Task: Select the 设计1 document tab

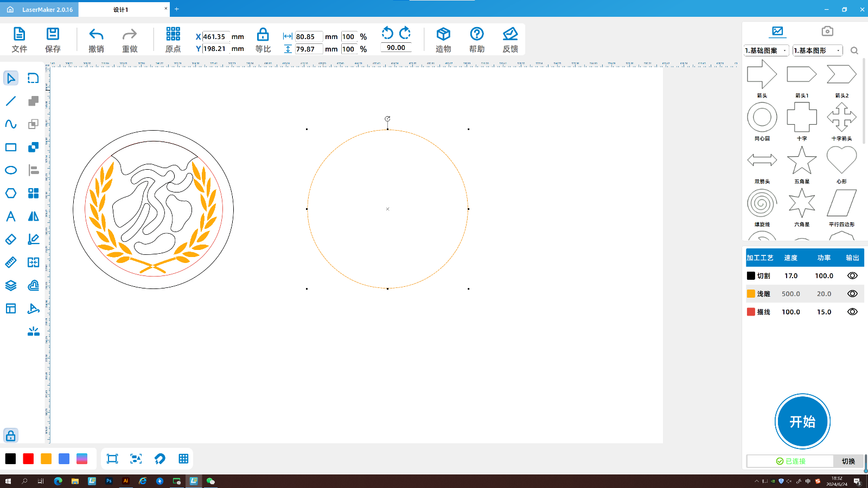Action: point(120,10)
